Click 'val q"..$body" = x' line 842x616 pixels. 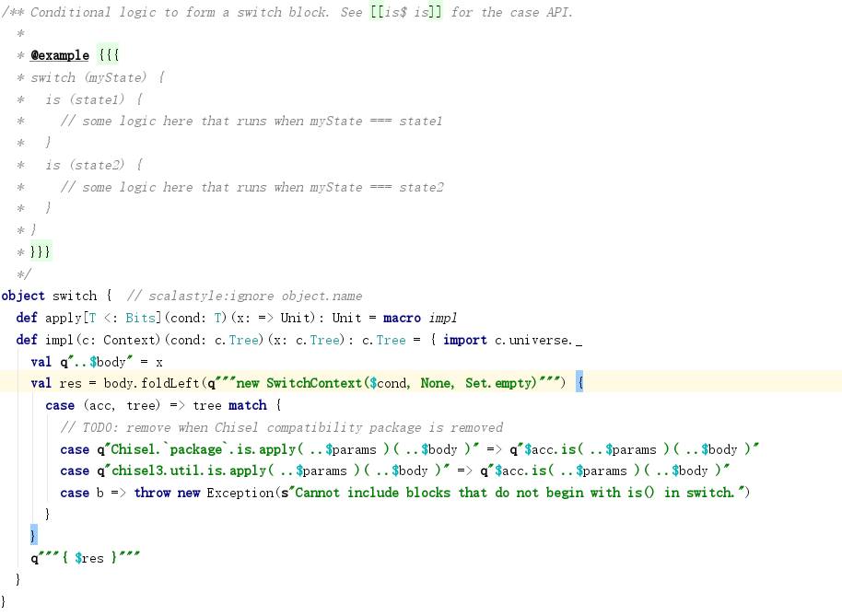pyautogui.click(x=97, y=362)
